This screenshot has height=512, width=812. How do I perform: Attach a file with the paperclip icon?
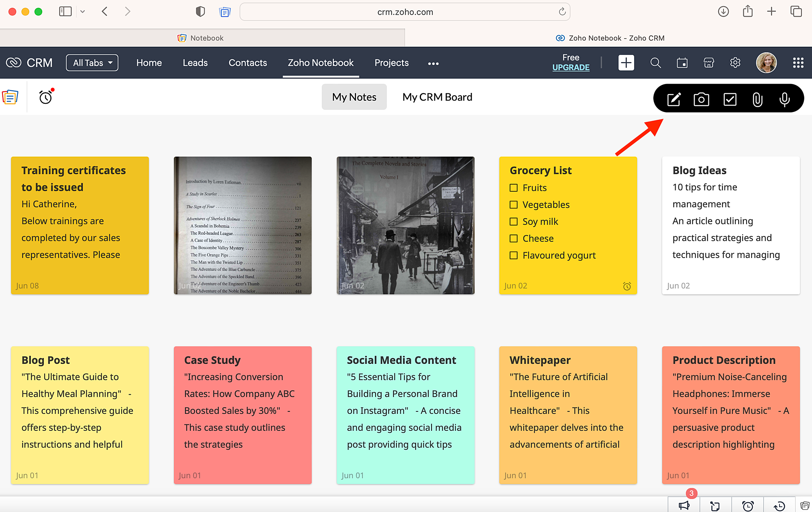tap(757, 99)
